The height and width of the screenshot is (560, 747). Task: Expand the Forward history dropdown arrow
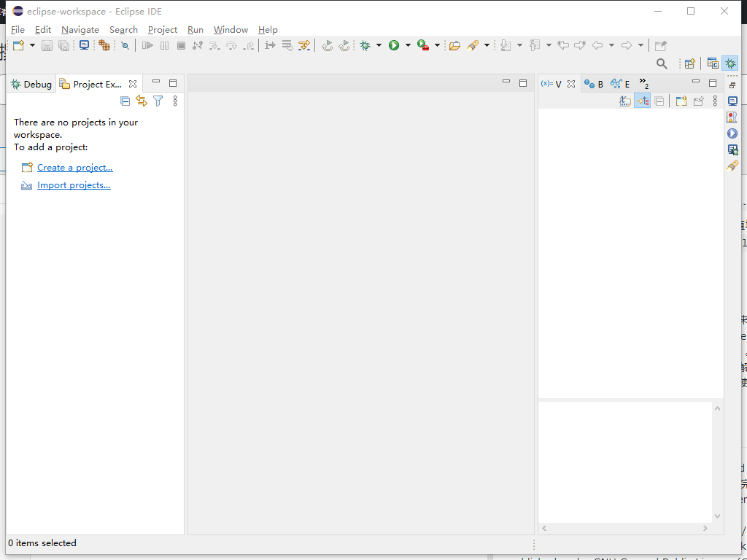[x=640, y=45]
